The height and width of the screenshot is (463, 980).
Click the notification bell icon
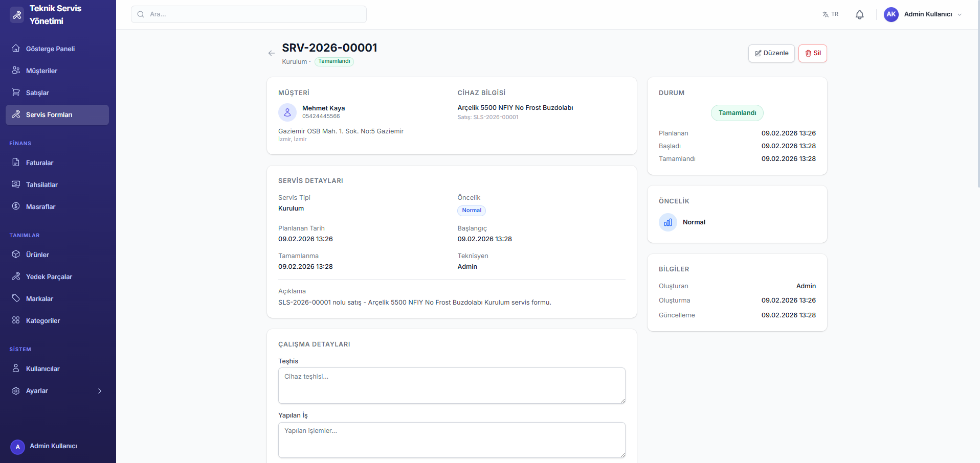[859, 15]
